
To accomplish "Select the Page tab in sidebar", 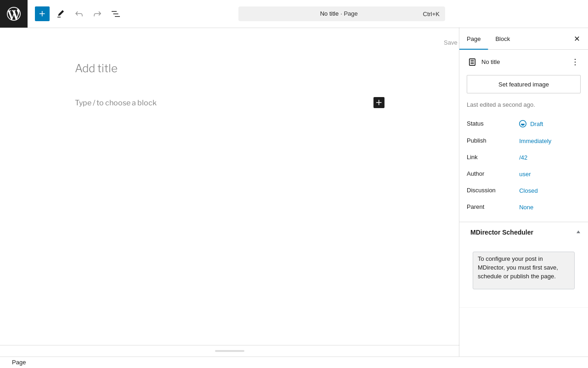I will point(474,39).
